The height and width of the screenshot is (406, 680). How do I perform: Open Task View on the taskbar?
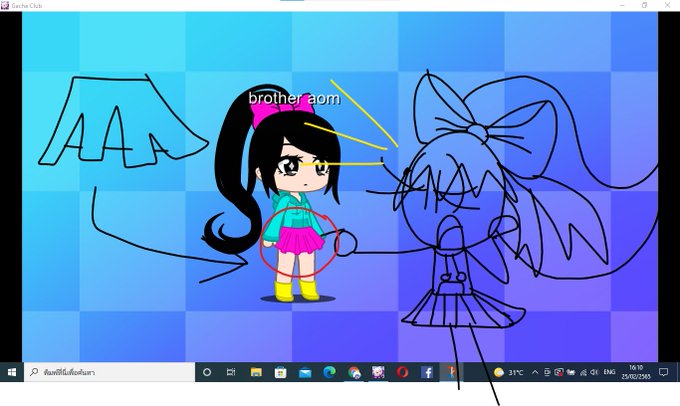231,372
